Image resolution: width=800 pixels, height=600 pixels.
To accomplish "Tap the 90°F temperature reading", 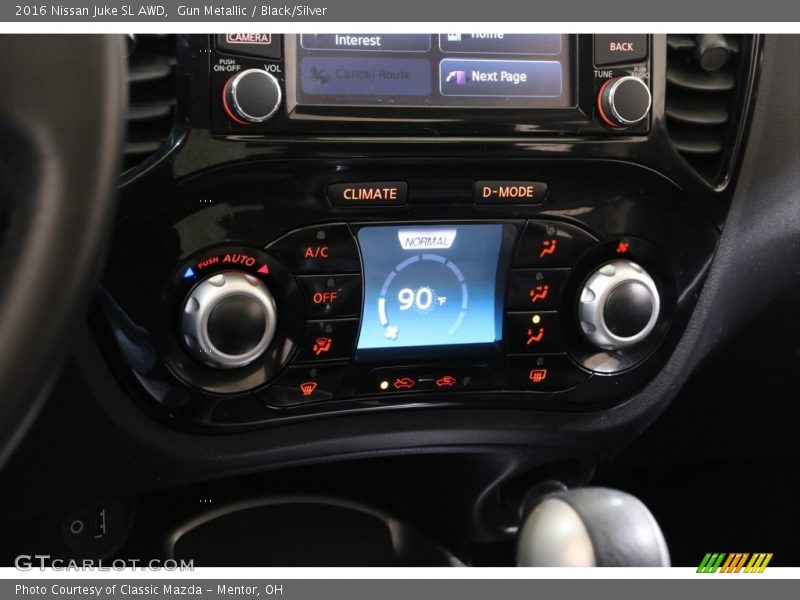I will click(x=421, y=299).
